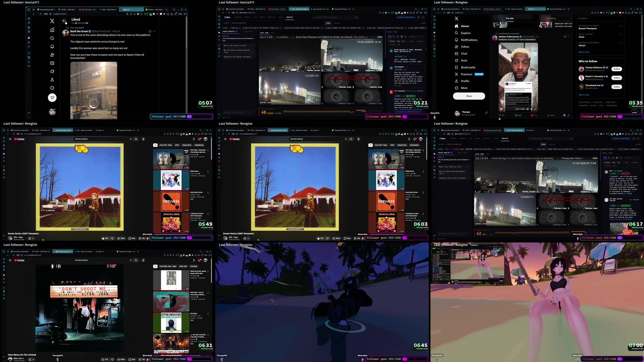Open options on the Brenen Thompson trend

click(621, 26)
